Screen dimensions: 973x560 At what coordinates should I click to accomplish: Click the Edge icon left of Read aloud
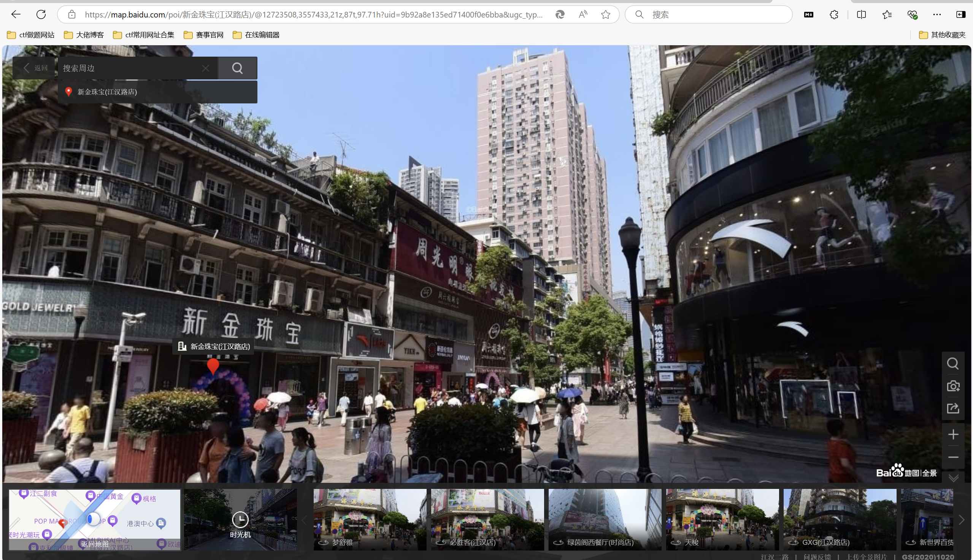[x=560, y=14]
